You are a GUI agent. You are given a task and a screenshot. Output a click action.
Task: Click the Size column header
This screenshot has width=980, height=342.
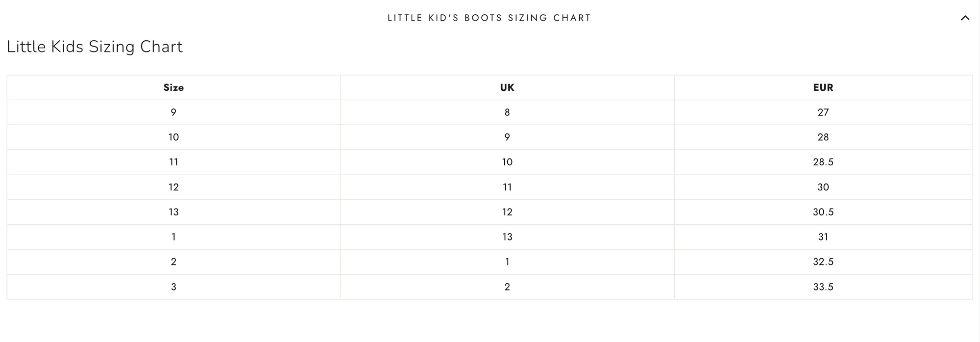173,88
